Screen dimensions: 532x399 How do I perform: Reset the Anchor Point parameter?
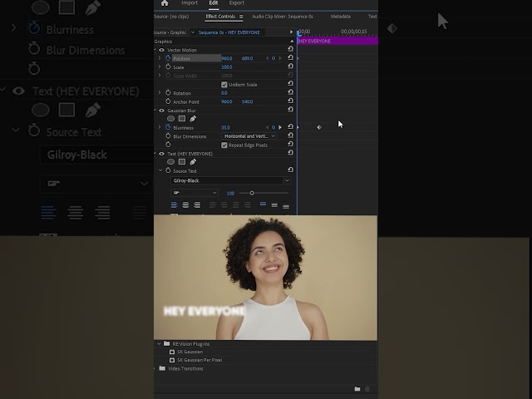click(x=290, y=101)
